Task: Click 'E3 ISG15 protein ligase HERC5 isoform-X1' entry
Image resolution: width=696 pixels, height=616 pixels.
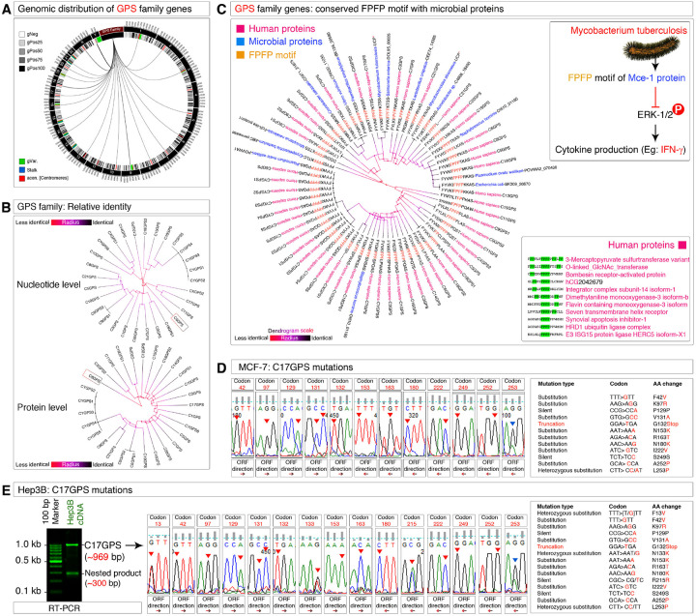Action: tap(625, 335)
